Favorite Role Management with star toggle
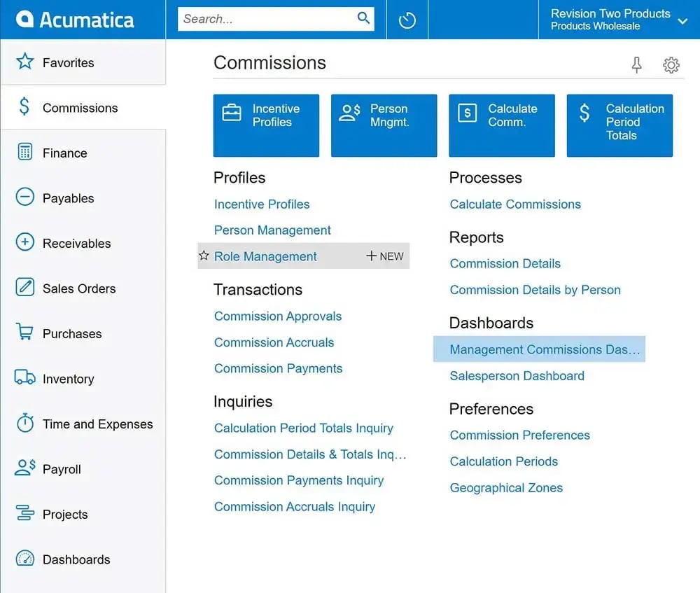700x593 pixels. [204, 256]
